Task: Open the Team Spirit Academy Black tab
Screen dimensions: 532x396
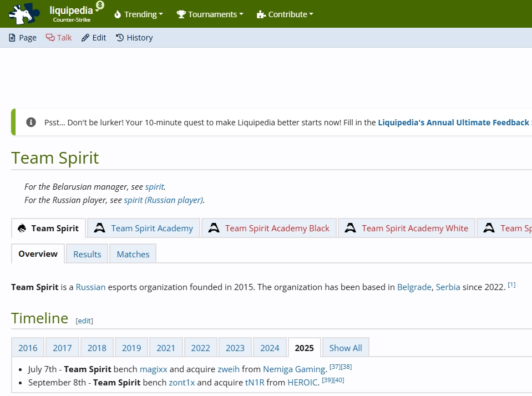Action: pos(277,228)
